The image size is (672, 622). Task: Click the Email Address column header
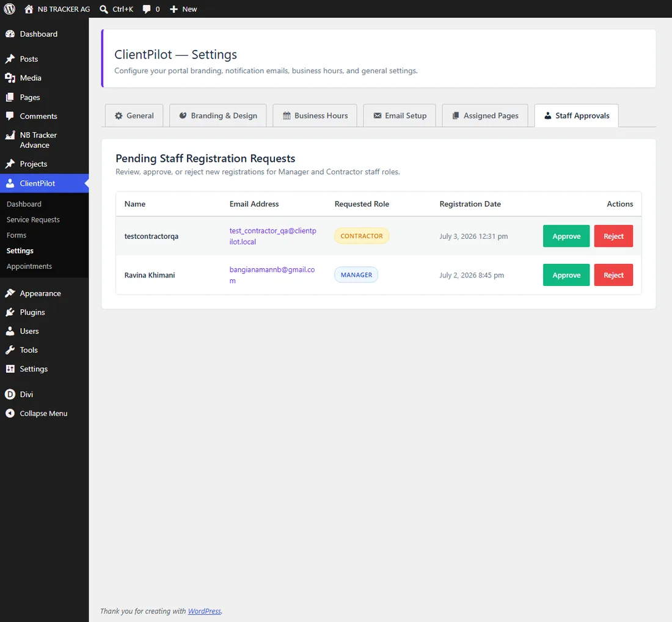click(254, 204)
